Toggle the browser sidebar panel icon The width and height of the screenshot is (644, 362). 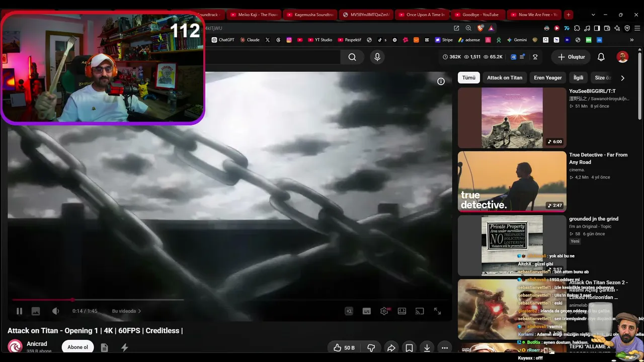(x=597, y=28)
